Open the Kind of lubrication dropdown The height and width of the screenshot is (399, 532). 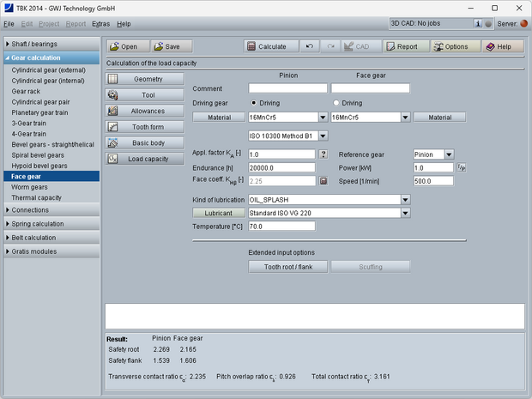pos(405,200)
